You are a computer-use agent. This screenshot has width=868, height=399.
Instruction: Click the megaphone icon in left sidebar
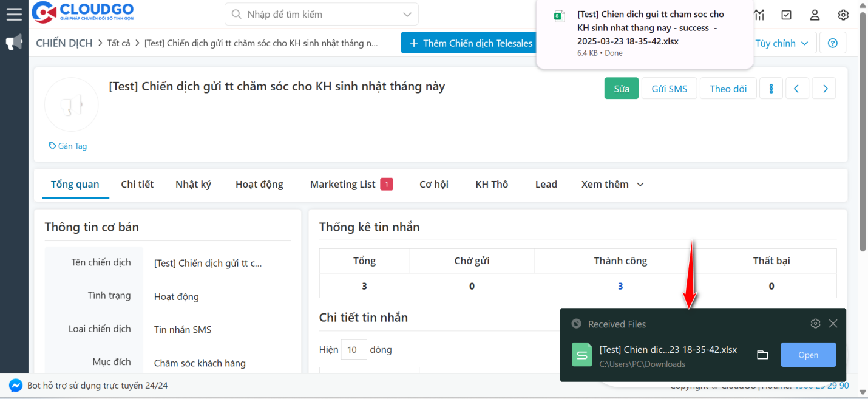point(13,41)
